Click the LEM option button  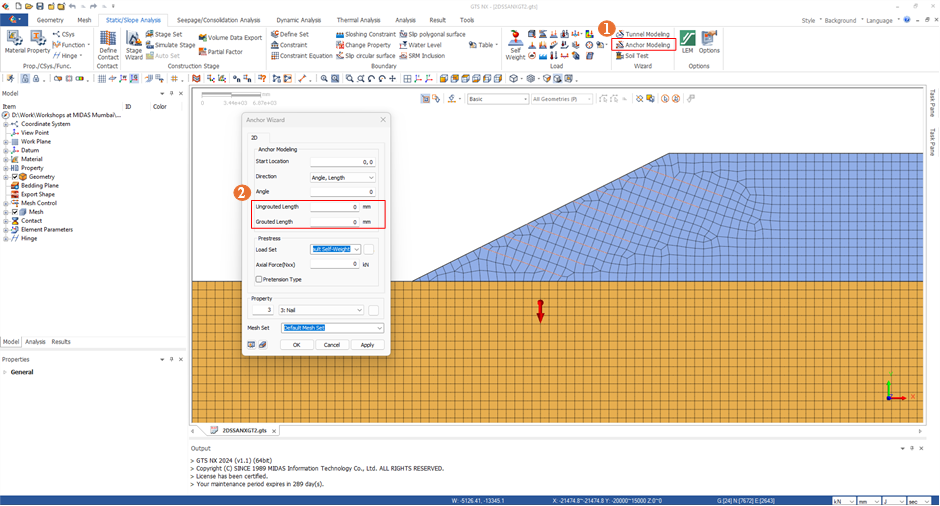tap(687, 42)
